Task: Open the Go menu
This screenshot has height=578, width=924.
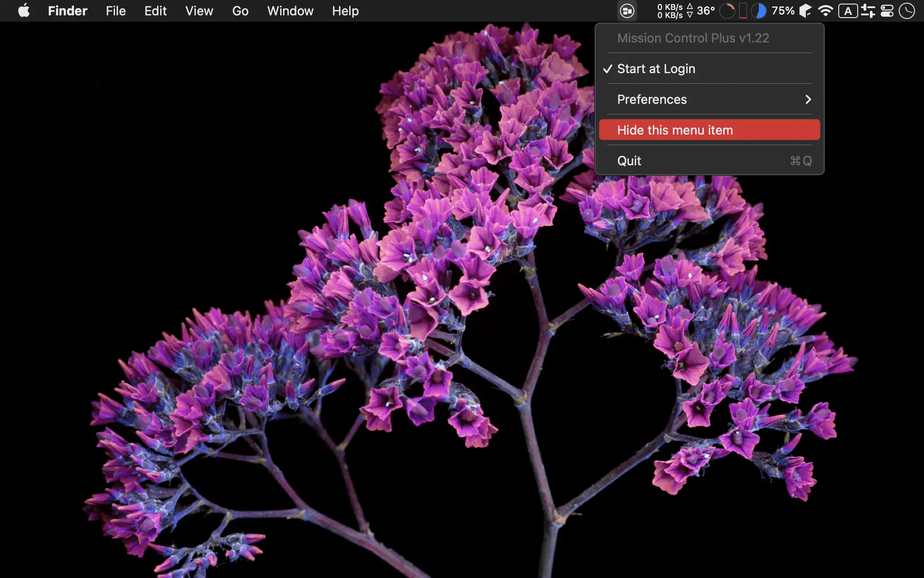Action: click(x=240, y=11)
